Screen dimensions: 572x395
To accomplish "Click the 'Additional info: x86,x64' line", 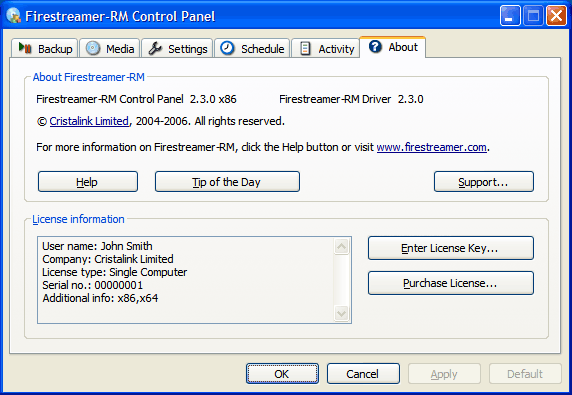I will pos(100,298).
